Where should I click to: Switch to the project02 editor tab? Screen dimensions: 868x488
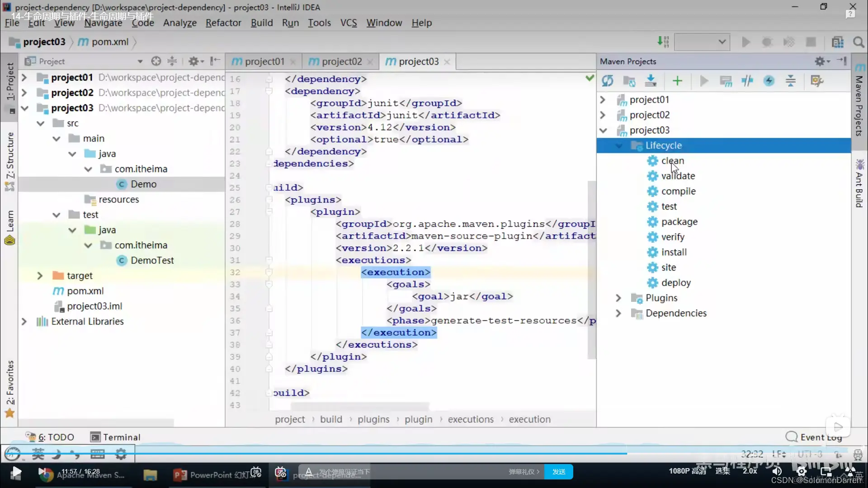point(341,61)
